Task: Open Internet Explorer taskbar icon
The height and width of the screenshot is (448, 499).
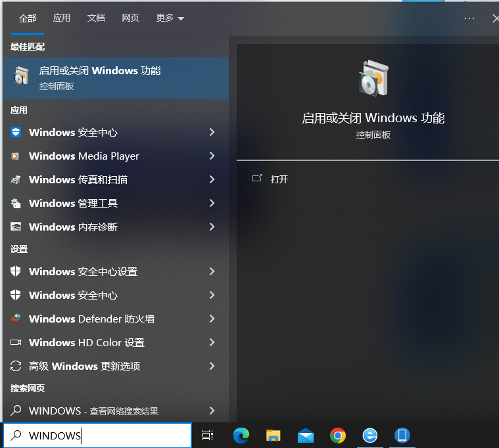Action: 370,435
